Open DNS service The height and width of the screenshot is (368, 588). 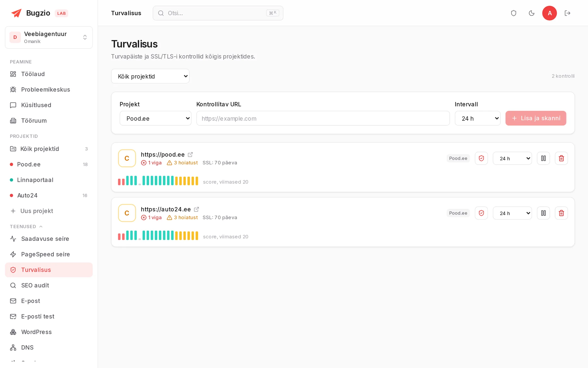point(49,348)
